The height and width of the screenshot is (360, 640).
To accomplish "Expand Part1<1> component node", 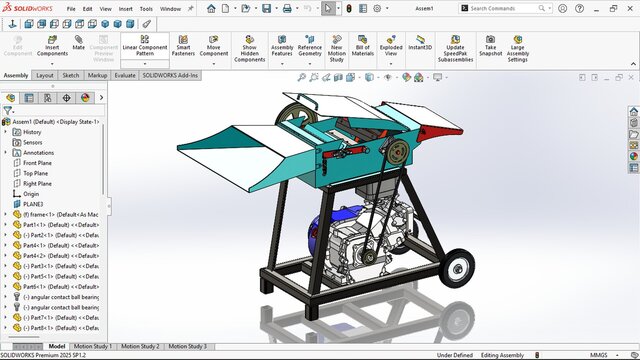I will coord(5,224).
